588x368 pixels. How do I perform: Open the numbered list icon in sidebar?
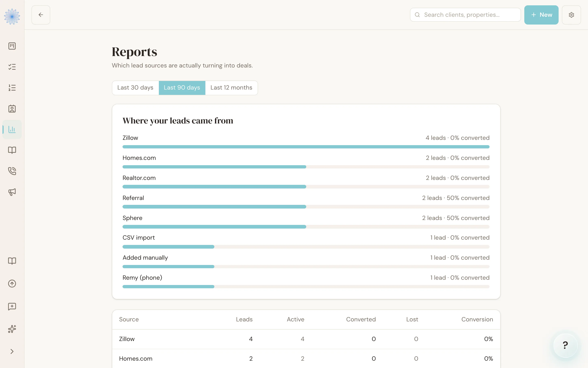point(12,88)
